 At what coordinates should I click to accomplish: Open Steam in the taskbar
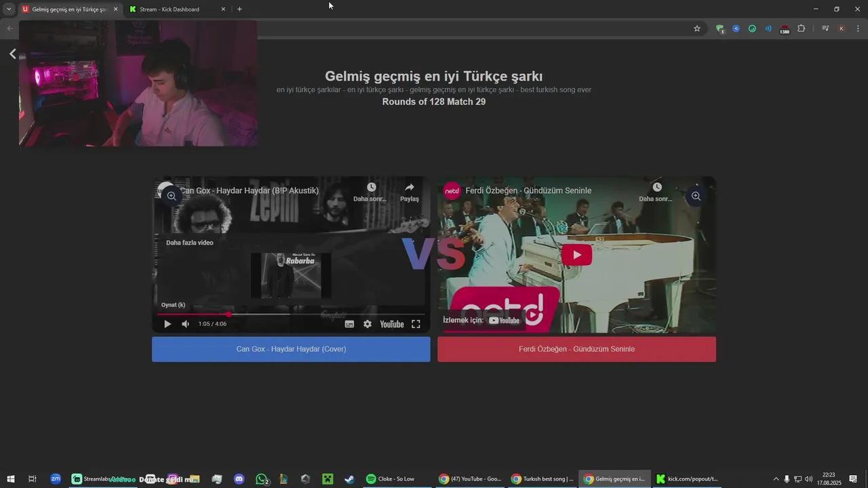pos(349,479)
